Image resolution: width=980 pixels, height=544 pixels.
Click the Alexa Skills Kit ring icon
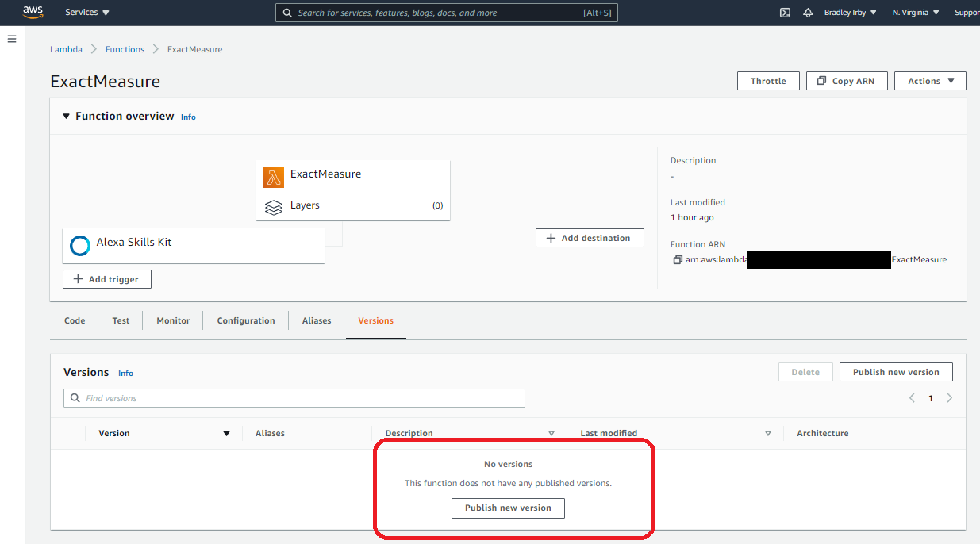point(80,246)
